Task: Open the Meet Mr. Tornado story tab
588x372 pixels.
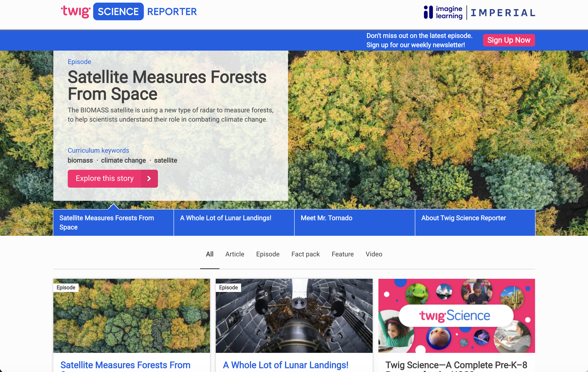Action: click(327, 218)
